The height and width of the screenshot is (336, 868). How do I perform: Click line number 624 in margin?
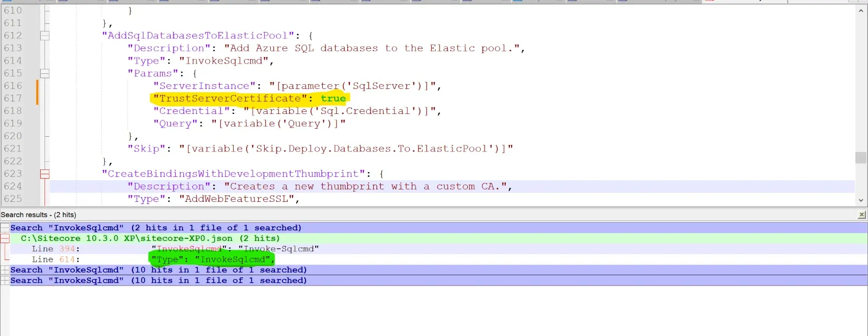coord(13,186)
